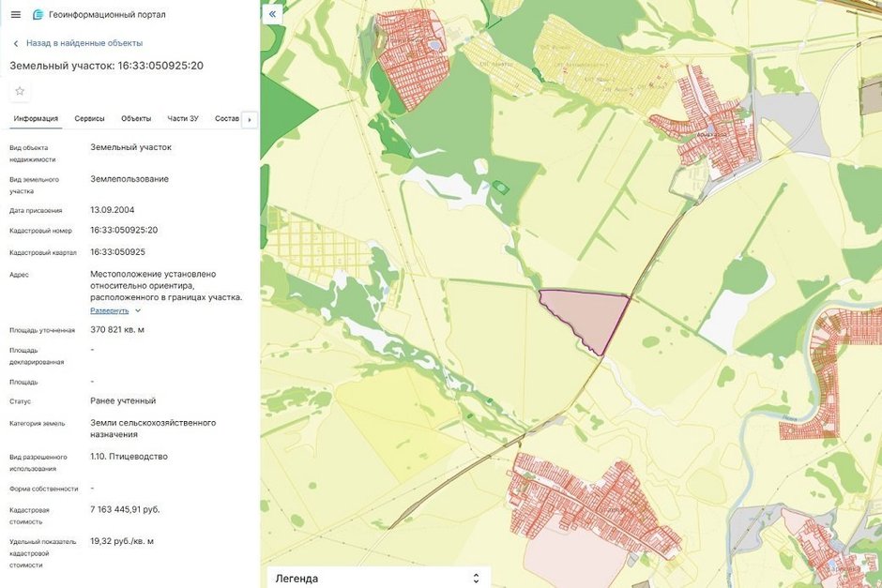Switch to the Информация tab

36,119
